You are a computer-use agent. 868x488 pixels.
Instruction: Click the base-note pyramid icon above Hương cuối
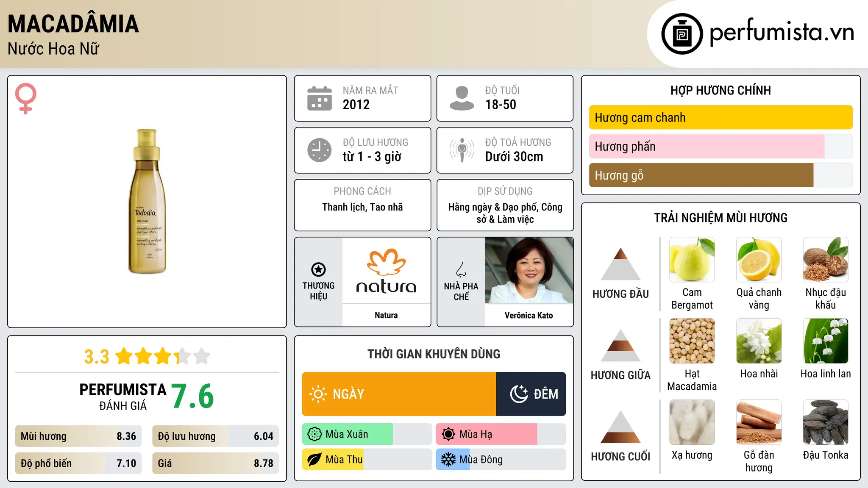620,427
